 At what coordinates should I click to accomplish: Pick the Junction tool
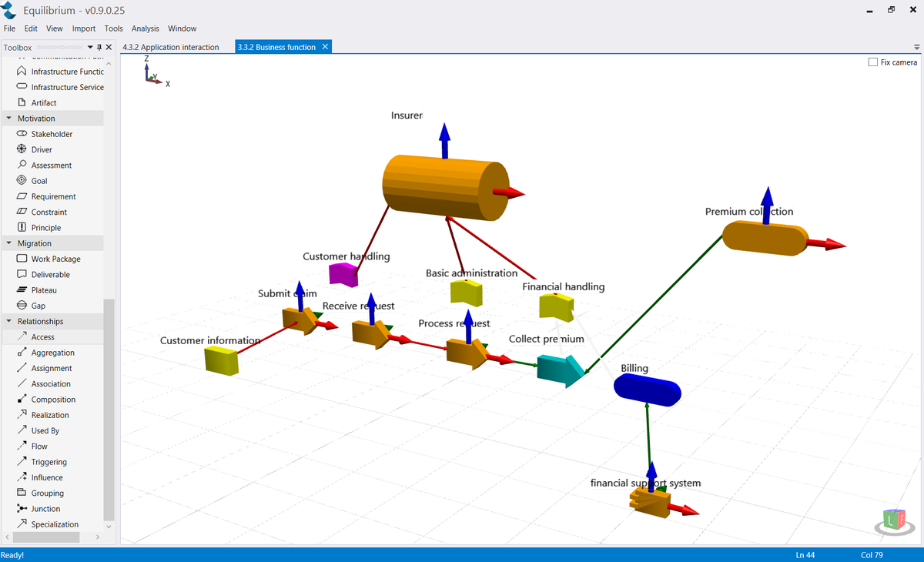coord(38,509)
